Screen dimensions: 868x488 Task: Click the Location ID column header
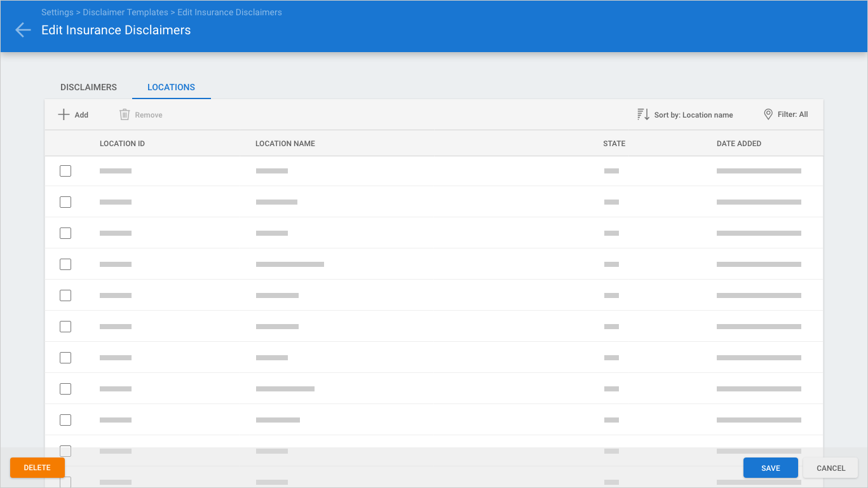pos(122,144)
